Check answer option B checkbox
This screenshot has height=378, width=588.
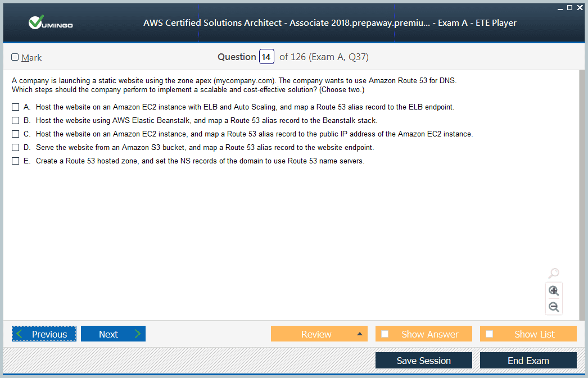pyautogui.click(x=15, y=121)
